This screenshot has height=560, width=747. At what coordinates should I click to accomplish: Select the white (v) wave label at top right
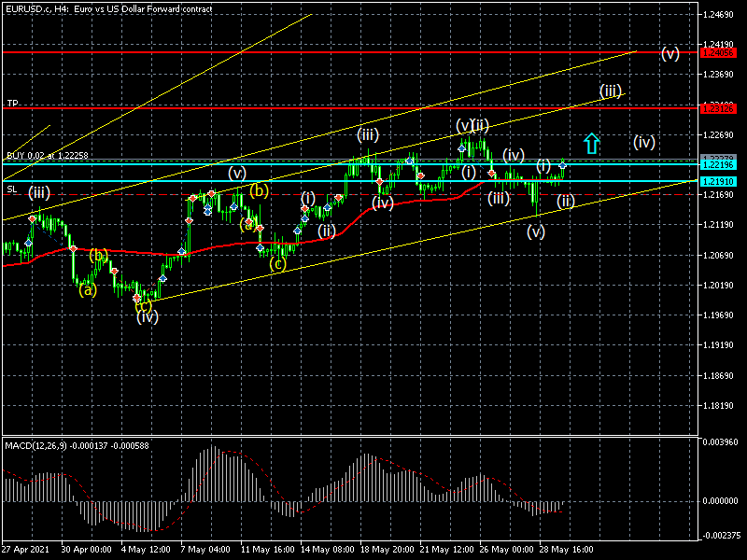click(x=669, y=53)
